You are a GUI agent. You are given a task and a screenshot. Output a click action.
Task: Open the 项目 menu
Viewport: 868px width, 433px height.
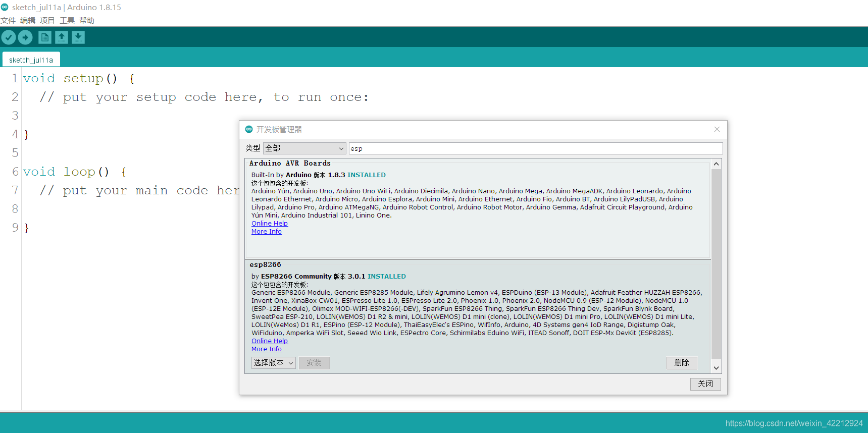point(47,20)
